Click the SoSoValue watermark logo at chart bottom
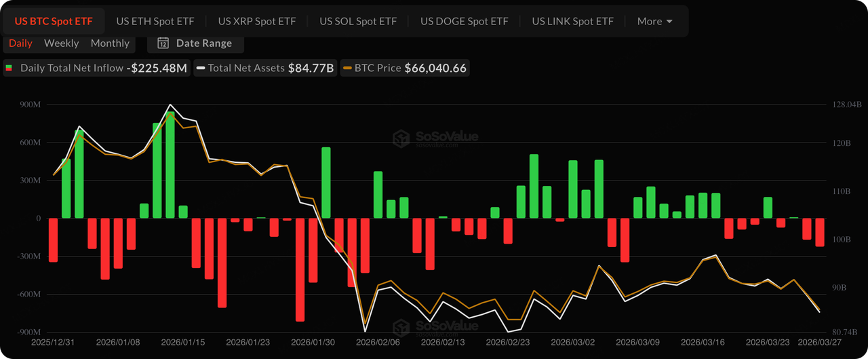The image size is (868, 359). 403,328
